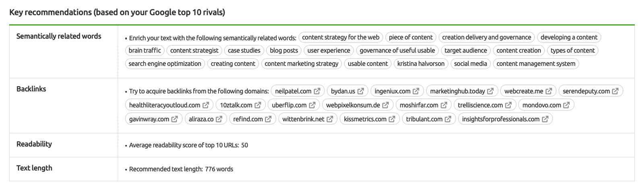Select the 'brain traffic' keyword tag
Screen dimensions: 644x194
coord(144,51)
